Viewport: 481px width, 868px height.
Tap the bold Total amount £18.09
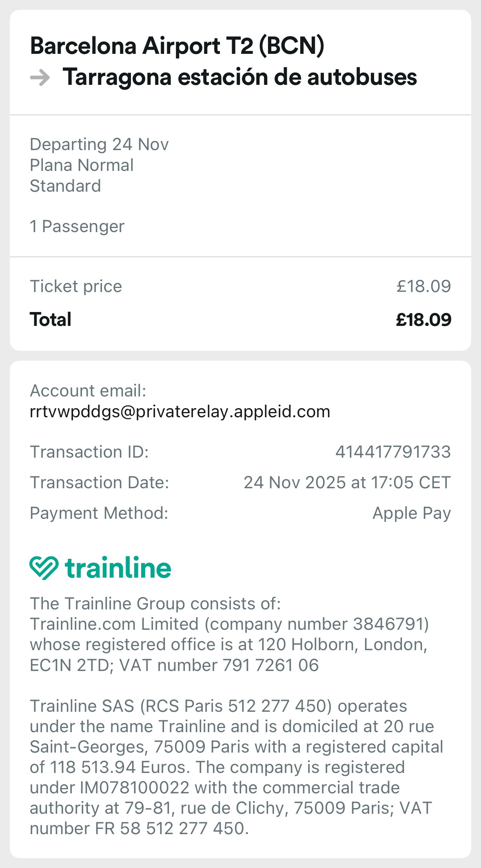pos(423,320)
